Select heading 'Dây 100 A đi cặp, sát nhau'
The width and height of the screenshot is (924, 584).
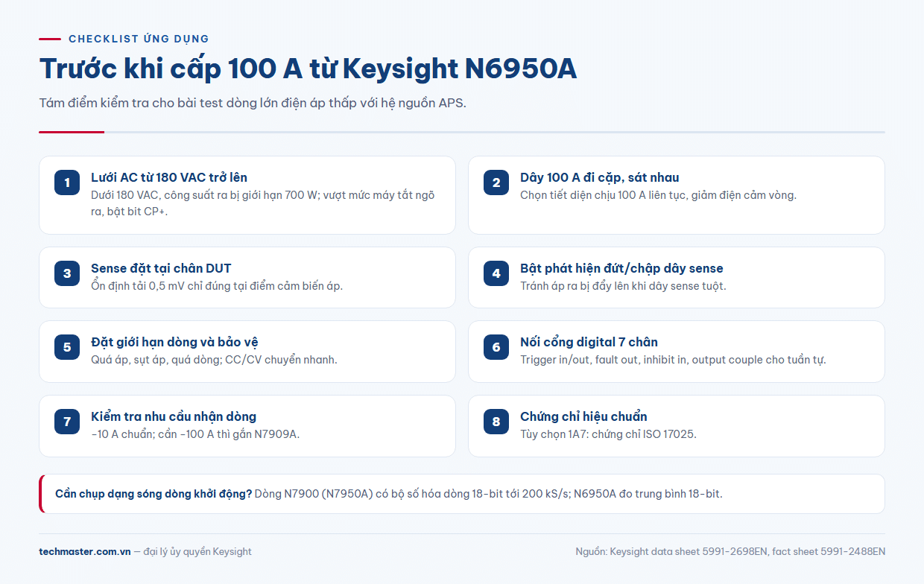point(600,177)
